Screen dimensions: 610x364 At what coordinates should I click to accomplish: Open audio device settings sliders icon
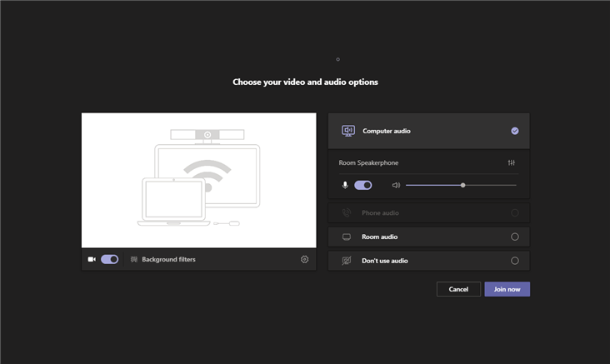(511, 162)
